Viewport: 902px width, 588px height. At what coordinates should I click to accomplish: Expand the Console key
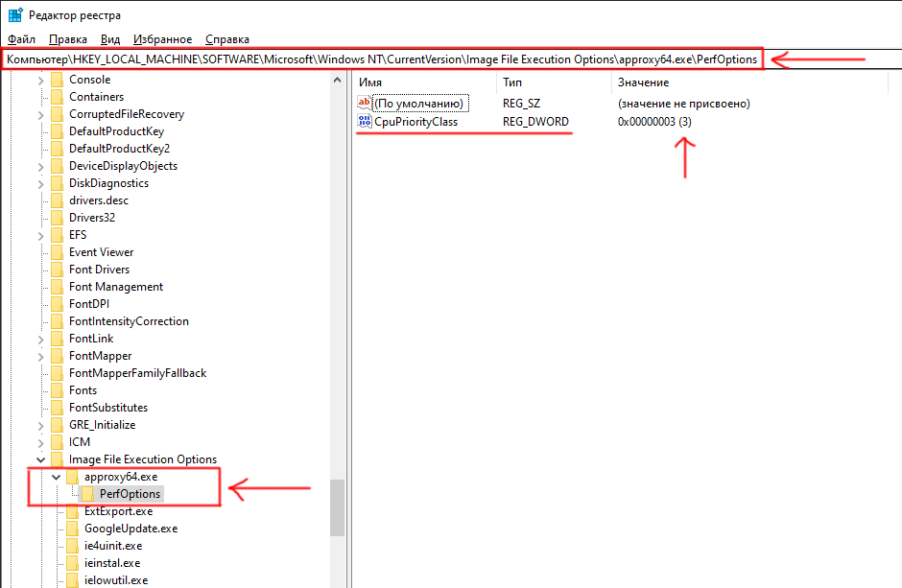click(x=41, y=81)
